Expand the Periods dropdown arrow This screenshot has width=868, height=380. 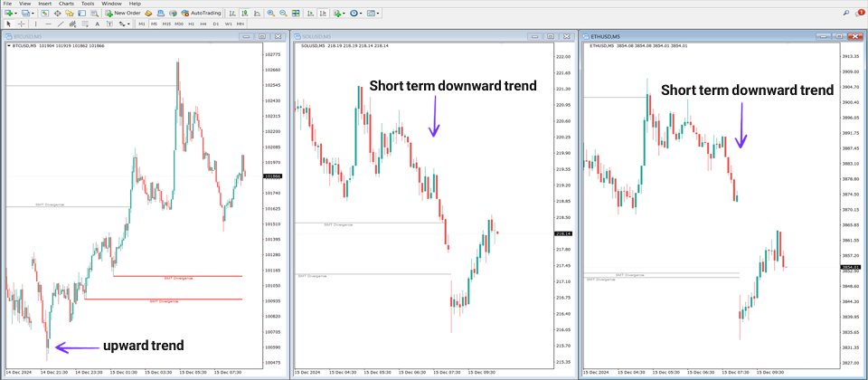361,13
